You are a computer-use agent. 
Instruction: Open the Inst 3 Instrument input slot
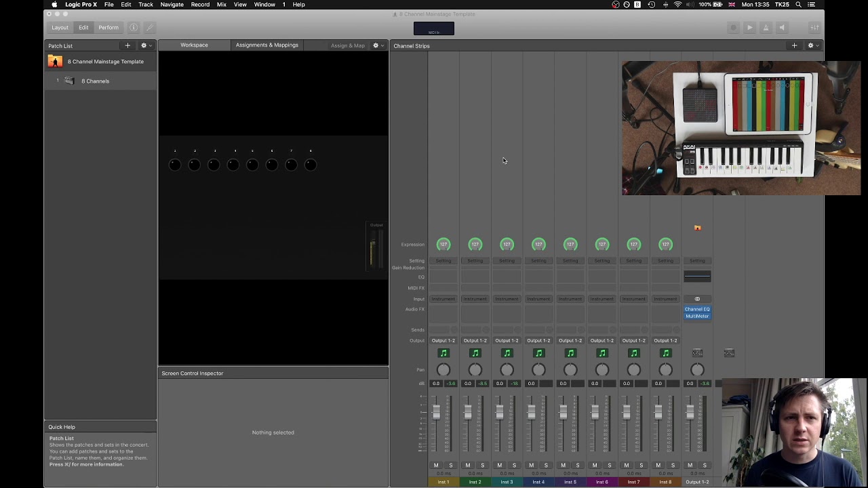[x=507, y=299]
